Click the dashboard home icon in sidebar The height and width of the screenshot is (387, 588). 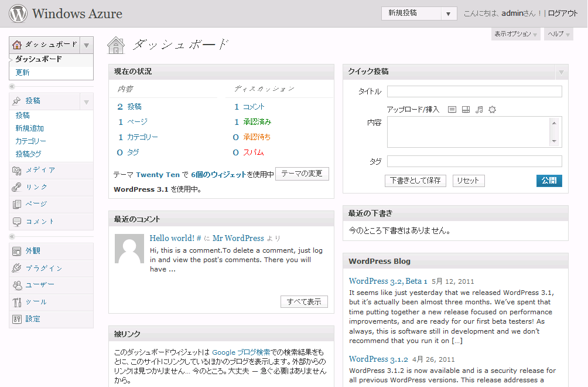click(x=17, y=45)
